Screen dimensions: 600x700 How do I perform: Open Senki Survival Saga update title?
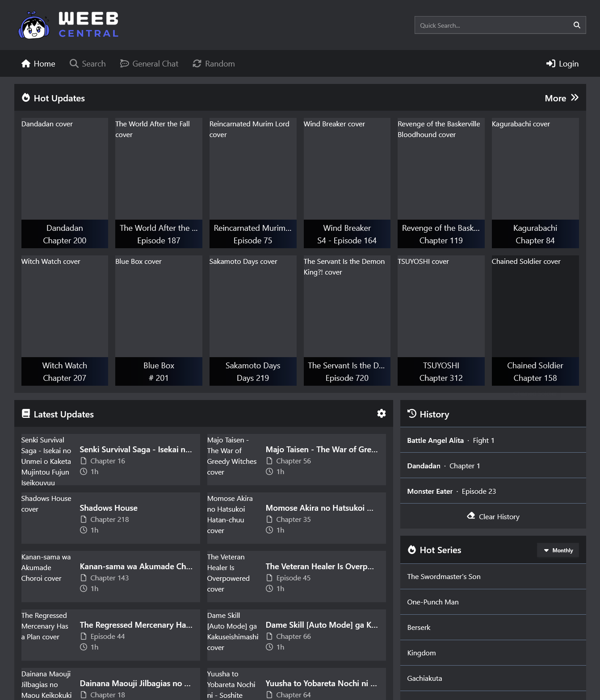coord(136,450)
